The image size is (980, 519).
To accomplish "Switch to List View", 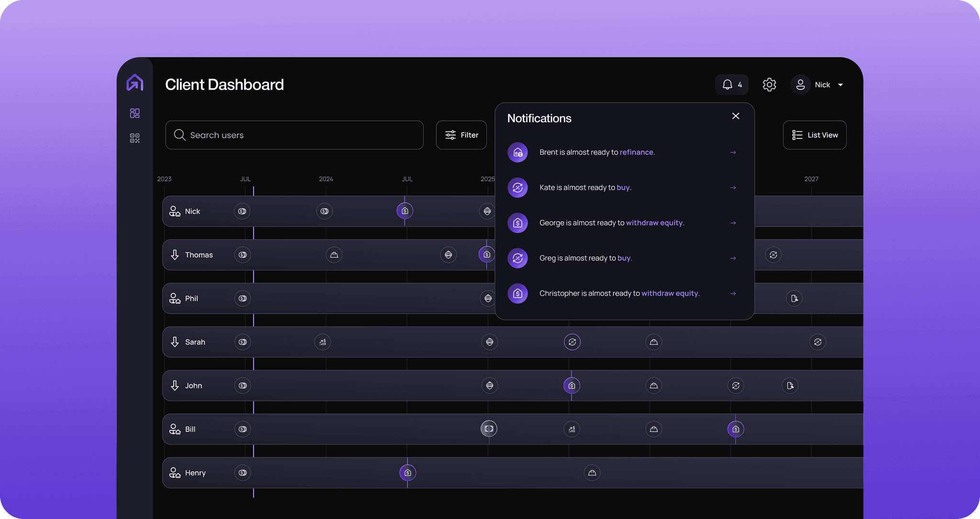I will (x=814, y=135).
